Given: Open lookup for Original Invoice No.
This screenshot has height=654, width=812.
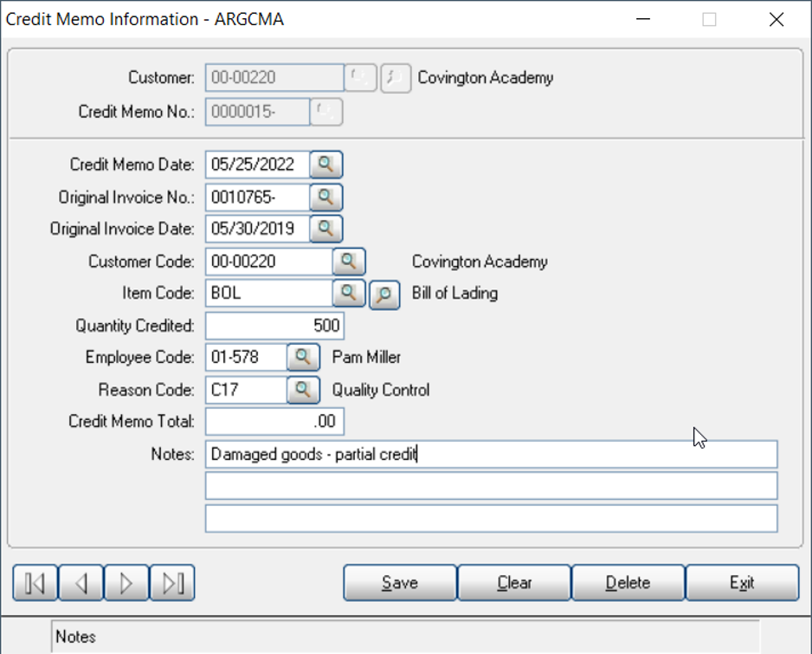Looking at the screenshot, I should click(325, 197).
